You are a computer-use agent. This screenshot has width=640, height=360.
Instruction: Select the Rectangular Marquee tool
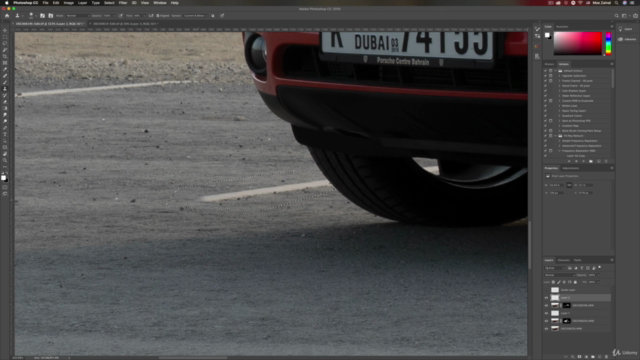[5, 37]
